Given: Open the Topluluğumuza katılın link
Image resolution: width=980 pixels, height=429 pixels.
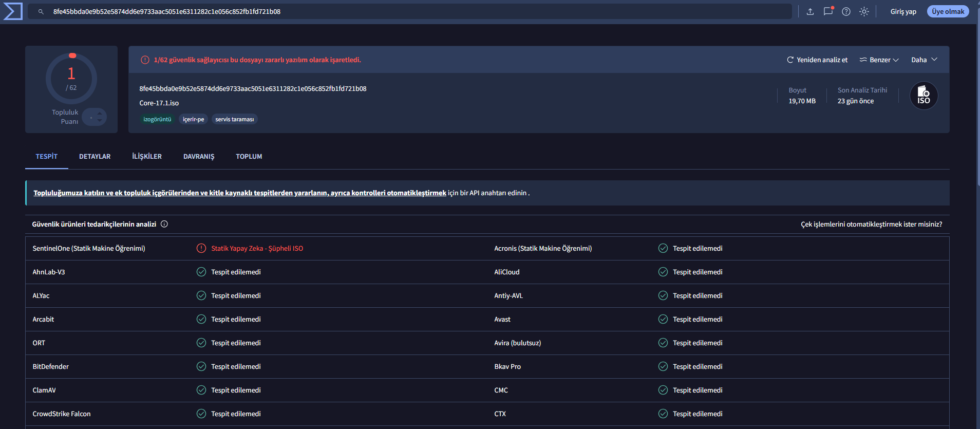Looking at the screenshot, I should point(240,193).
